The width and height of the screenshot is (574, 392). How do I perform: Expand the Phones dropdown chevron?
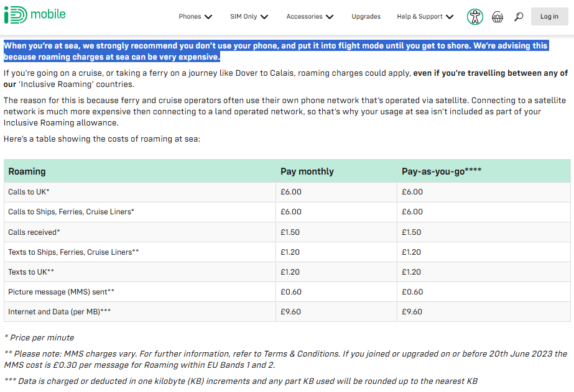click(x=208, y=17)
